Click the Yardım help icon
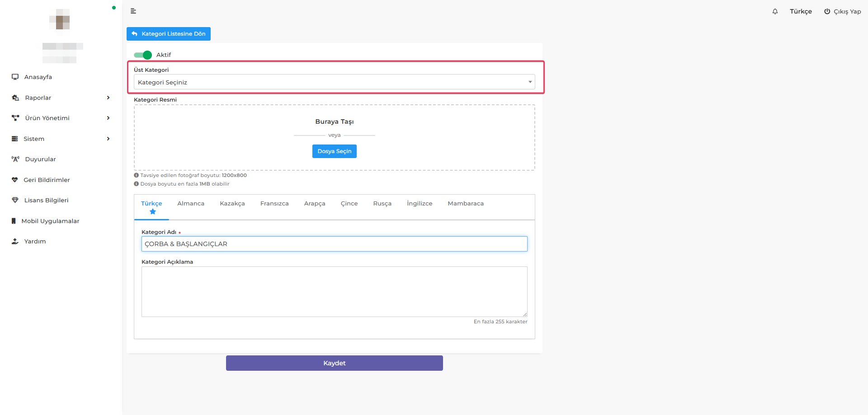The width and height of the screenshot is (868, 415). pos(15,241)
